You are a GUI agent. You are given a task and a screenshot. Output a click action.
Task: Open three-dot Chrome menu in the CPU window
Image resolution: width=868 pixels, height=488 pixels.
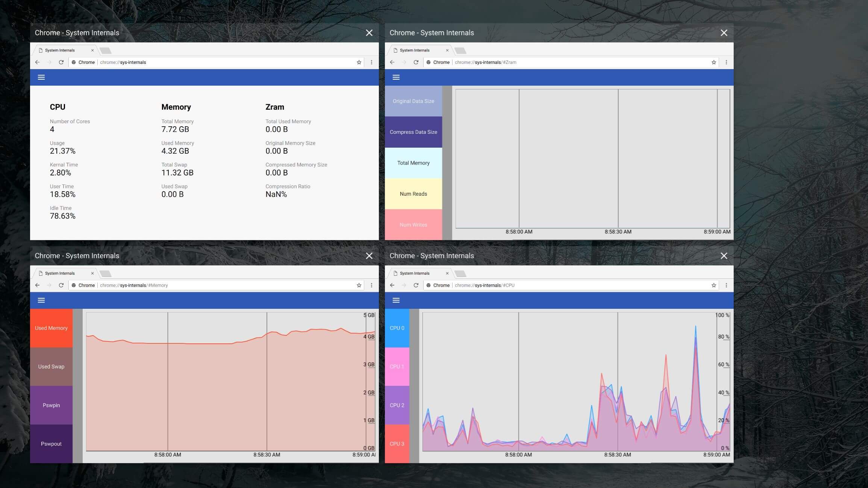[726, 286]
